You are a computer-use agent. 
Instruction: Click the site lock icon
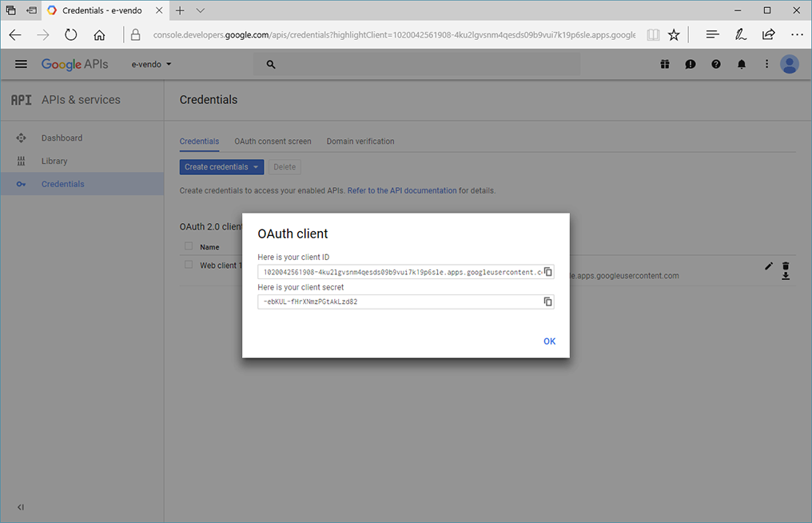coord(135,34)
